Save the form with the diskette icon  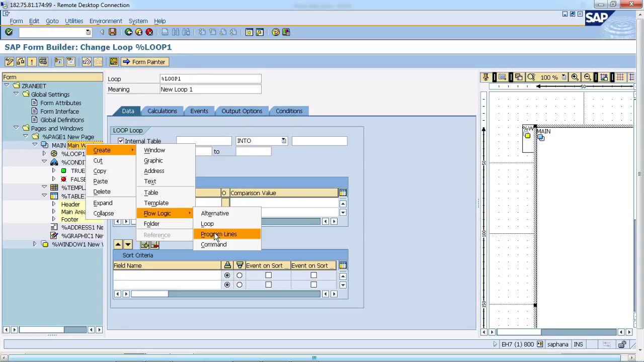(x=112, y=32)
